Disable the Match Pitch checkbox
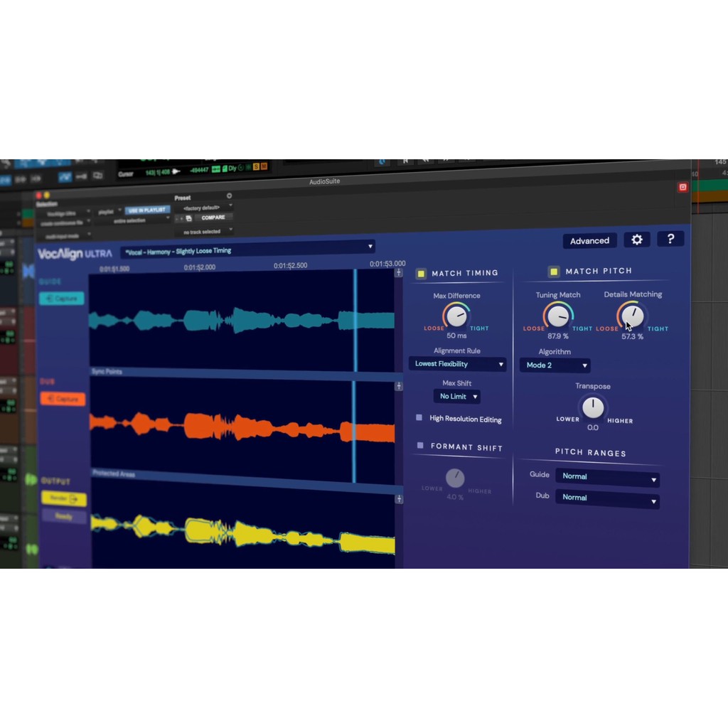This screenshot has height=728, width=728. pos(553,272)
